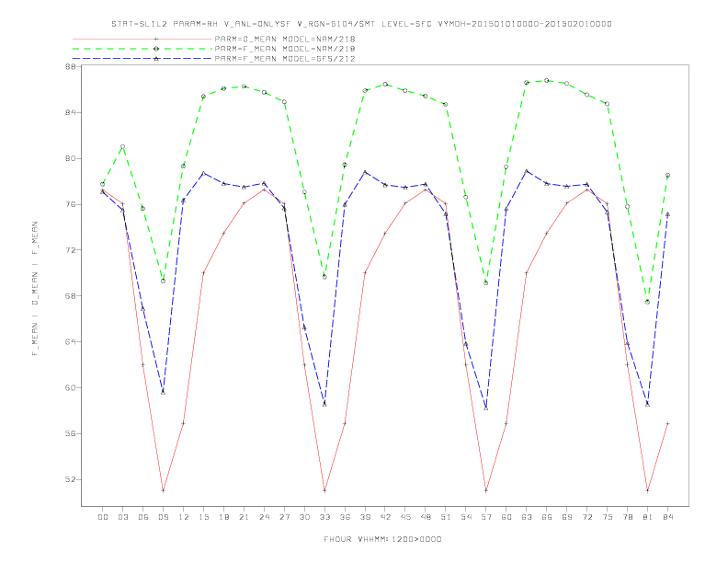
Task: Click x-axis tick label 09
Action: click(163, 517)
